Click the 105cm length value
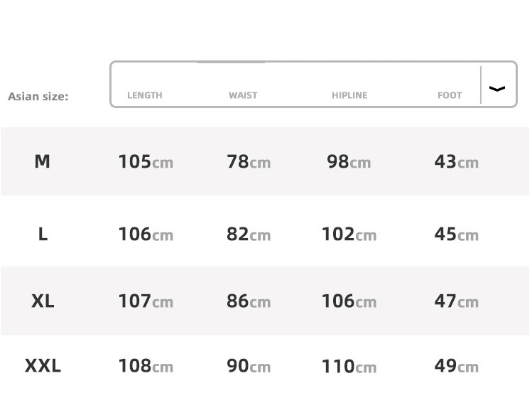The image size is (532, 393). [x=146, y=162]
